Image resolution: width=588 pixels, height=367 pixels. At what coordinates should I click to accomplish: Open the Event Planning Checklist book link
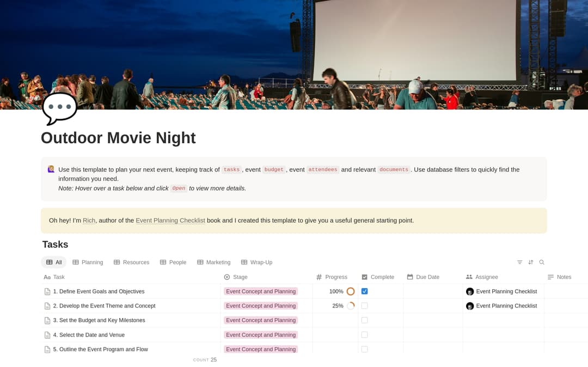pyautogui.click(x=170, y=221)
